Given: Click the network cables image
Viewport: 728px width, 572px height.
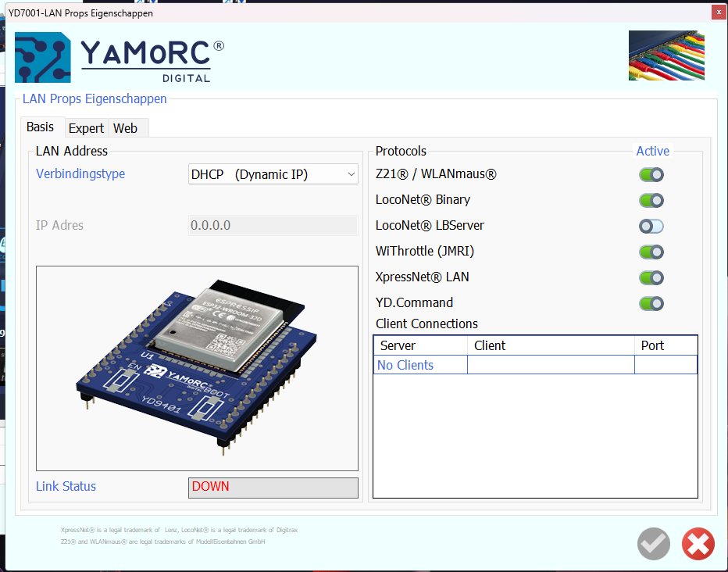Looking at the screenshot, I should pyautogui.click(x=666, y=55).
